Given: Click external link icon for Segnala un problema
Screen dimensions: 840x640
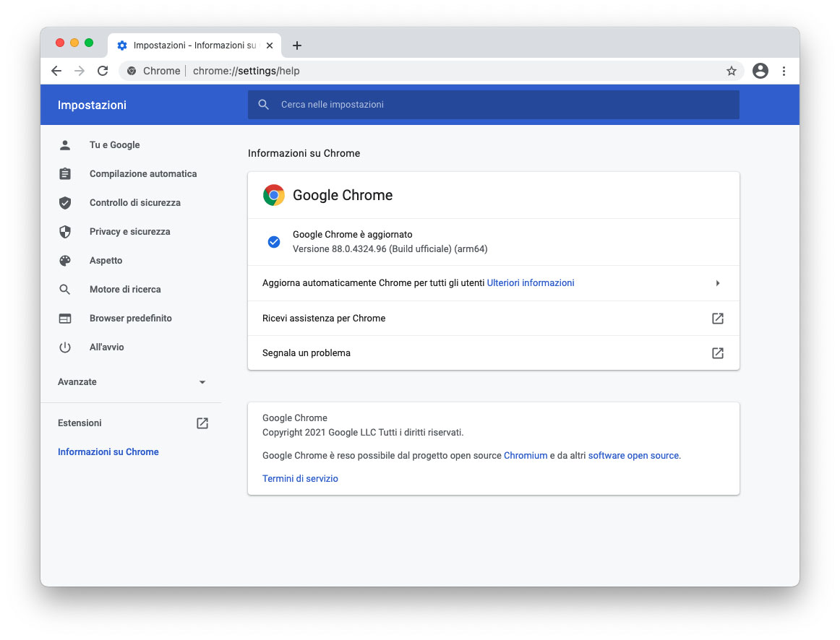Looking at the screenshot, I should coord(717,353).
